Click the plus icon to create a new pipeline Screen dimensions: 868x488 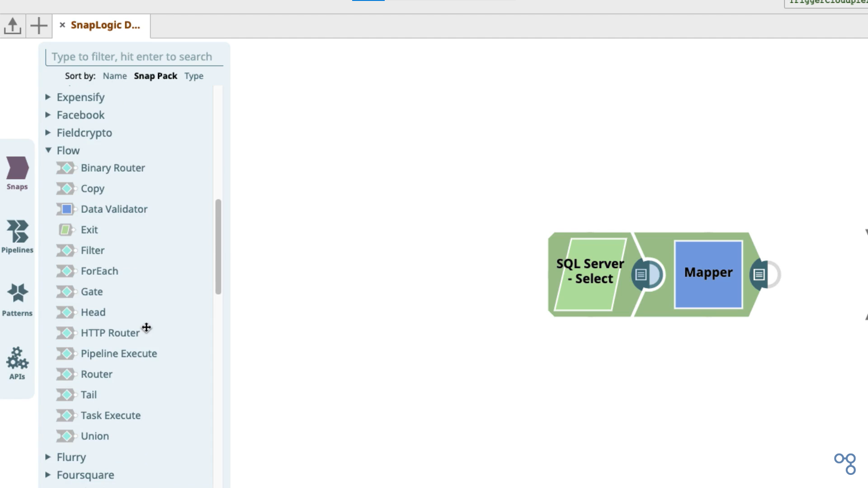click(x=39, y=26)
